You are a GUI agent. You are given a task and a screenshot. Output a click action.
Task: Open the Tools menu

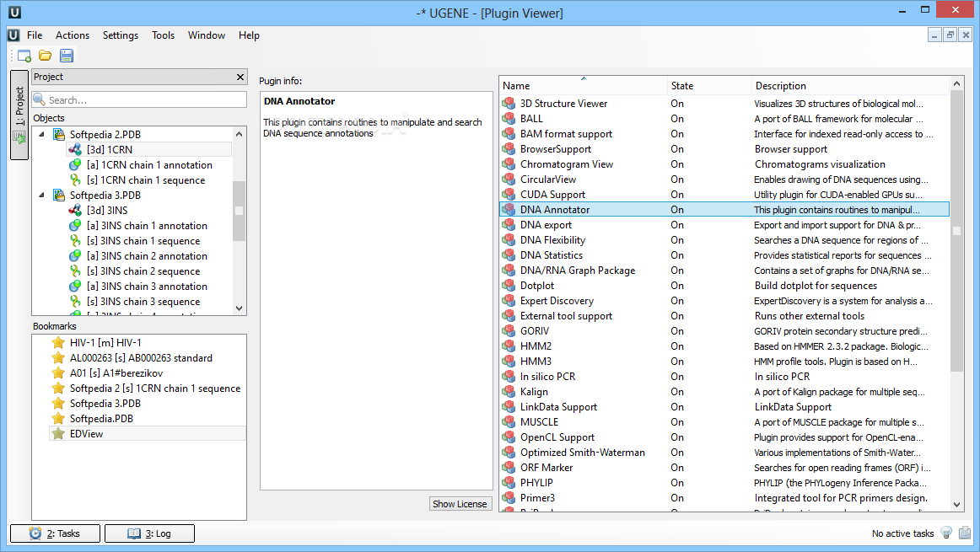[163, 35]
